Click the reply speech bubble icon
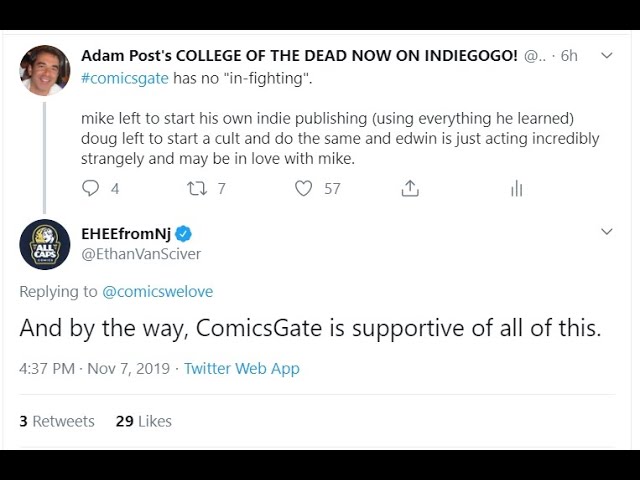640x480 pixels. (x=91, y=188)
